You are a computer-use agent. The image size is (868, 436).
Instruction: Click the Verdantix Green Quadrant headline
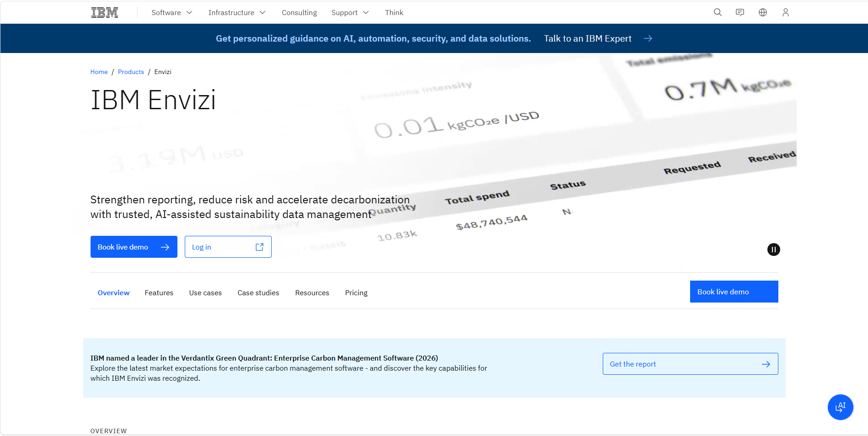click(x=264, y=358)
